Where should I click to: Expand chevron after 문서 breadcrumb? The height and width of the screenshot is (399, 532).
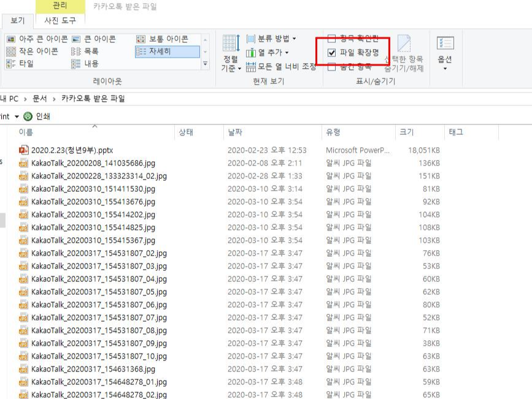pyautogui.click(x=54, y=99)
